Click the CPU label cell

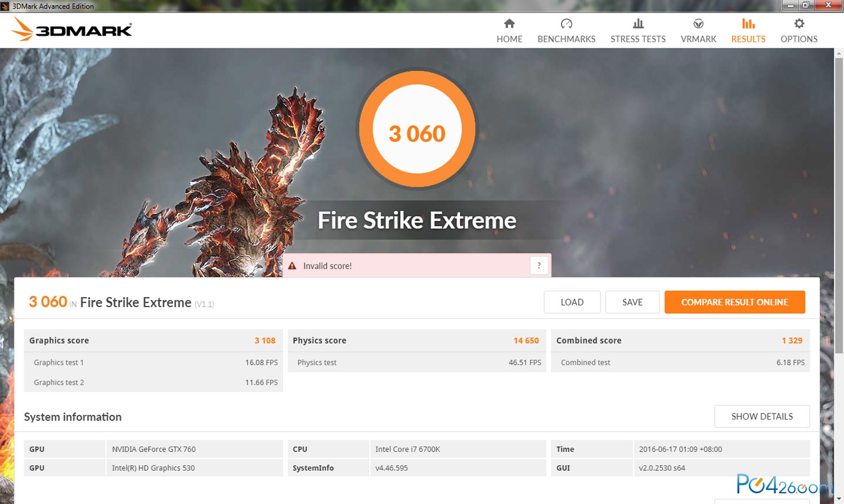[x=329, y=449]
